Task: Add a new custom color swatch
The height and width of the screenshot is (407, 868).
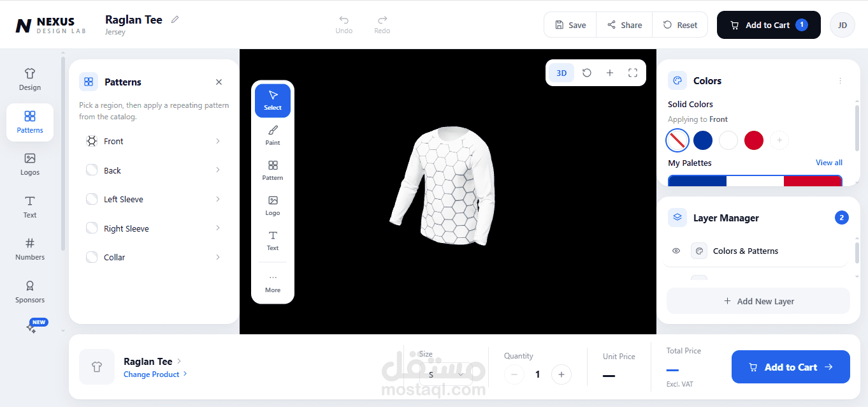Action: [x=779, y=140]
